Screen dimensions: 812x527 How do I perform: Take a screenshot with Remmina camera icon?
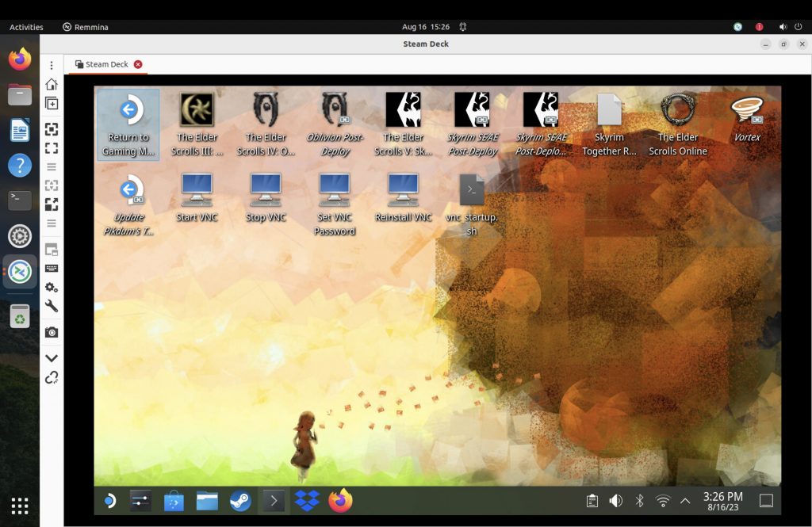point(52,332)
